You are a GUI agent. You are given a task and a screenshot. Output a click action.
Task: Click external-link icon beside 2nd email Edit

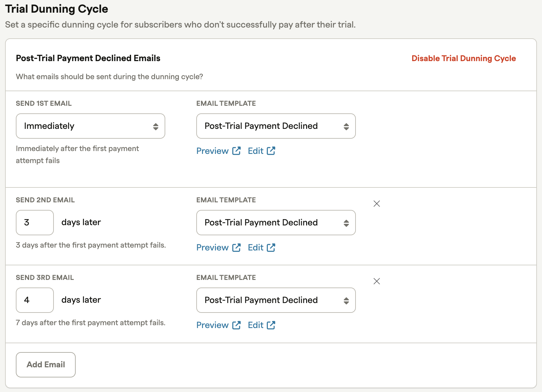tap(271, 248)
